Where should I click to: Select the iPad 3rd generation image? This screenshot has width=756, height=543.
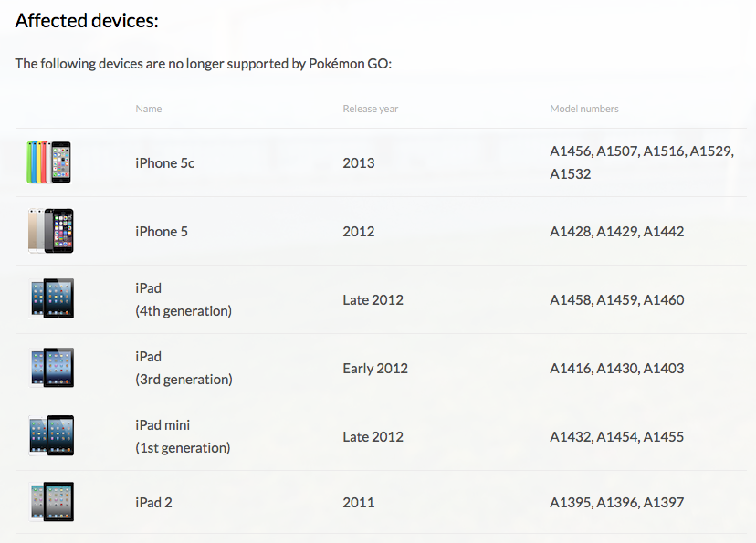click(52, 367)
